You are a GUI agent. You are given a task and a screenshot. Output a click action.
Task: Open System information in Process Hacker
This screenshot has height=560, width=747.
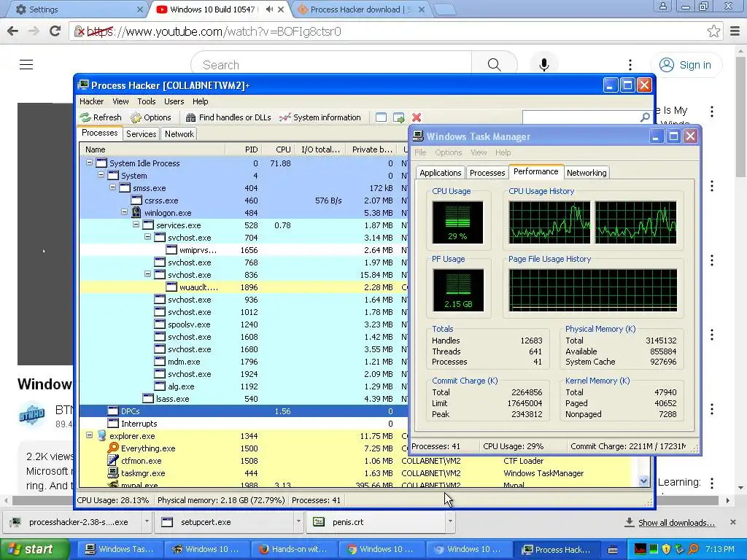pyautogui.click(x=320, y=117)
